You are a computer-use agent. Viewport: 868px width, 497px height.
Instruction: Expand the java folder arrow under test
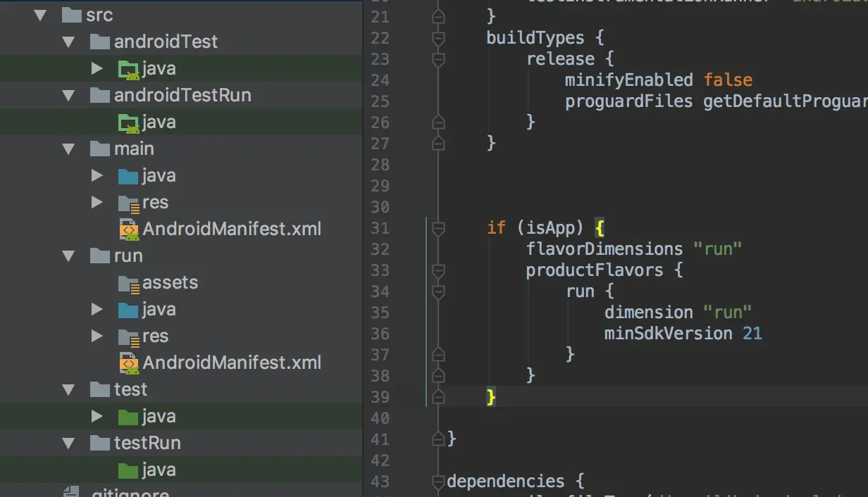tap(97, 416)
